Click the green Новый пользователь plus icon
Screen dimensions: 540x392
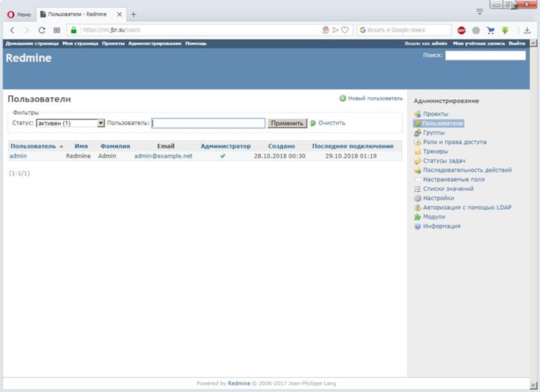343,97
